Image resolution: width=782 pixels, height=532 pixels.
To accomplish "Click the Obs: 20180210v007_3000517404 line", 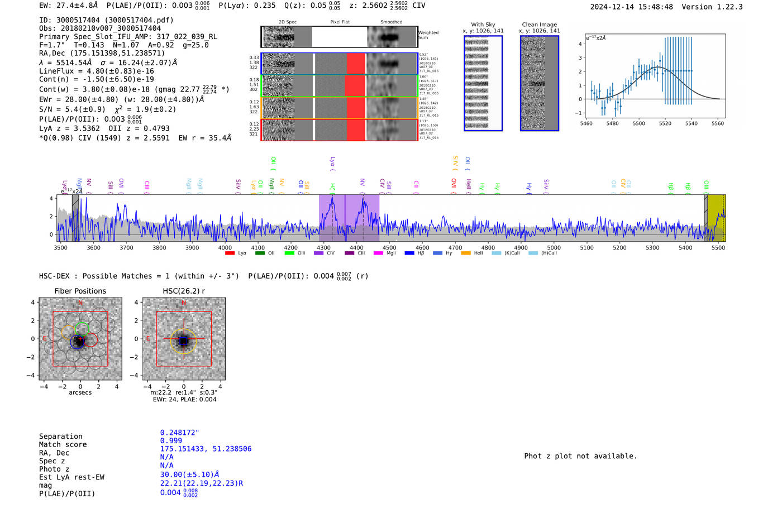I will (x=100, y=28).
